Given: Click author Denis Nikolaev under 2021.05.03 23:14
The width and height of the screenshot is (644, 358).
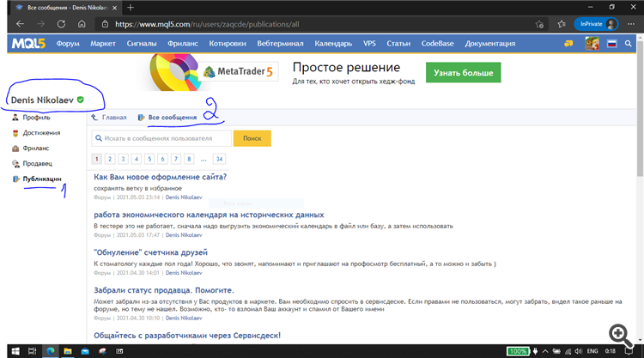Looking at the screenshot, I should [184, 197].
